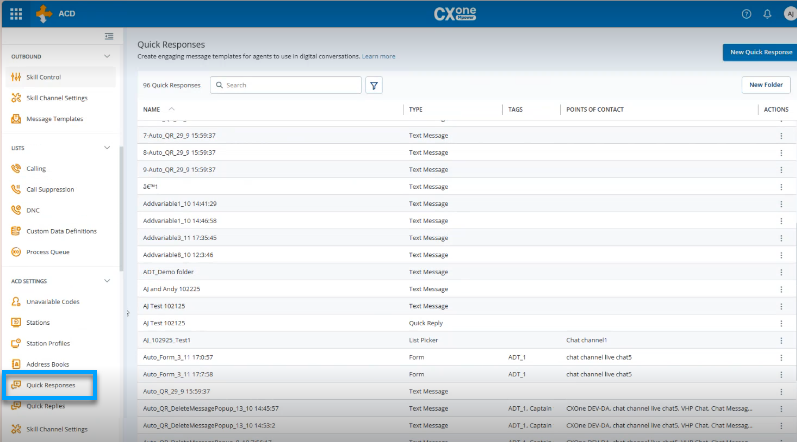Open Quick Replies in the sidebar
Screen dimensions: 797x442
[x=47, y=406]
